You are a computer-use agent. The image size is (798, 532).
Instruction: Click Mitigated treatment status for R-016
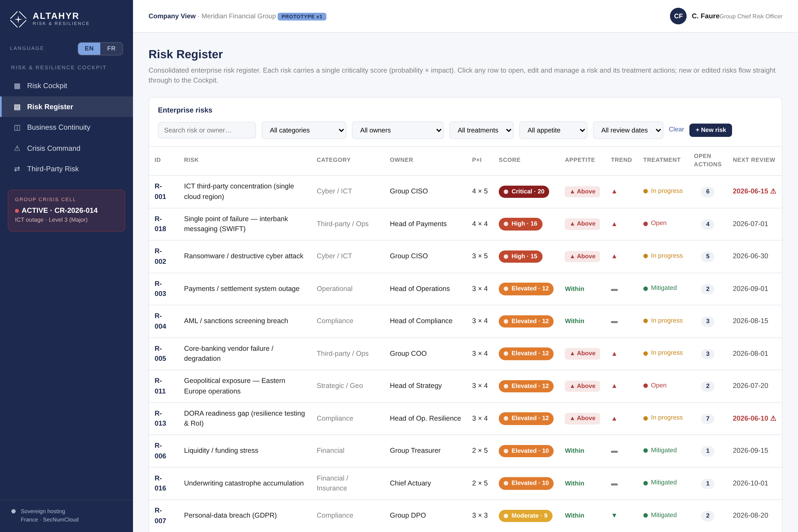(x=660, y=482)
